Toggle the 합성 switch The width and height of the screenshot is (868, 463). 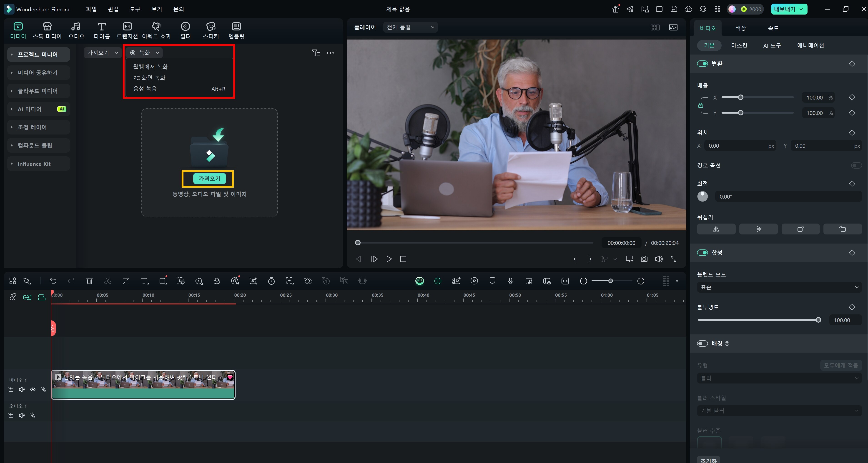coord(702,253)
